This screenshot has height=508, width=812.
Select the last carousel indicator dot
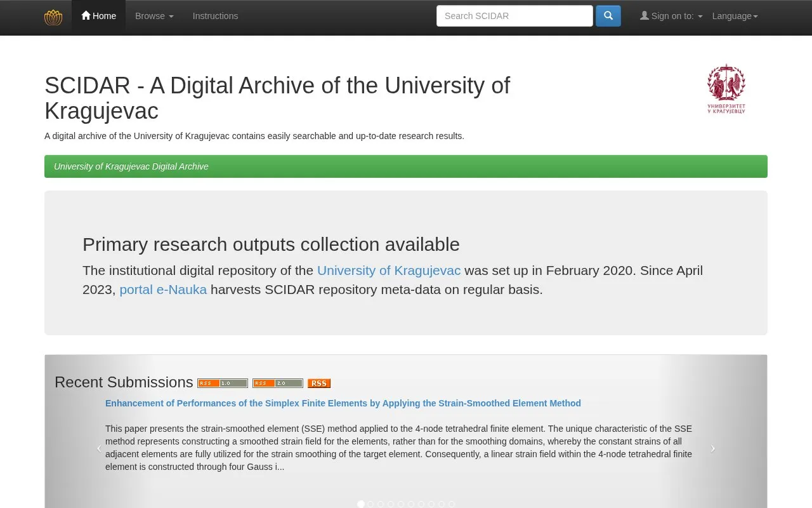click(452, 504)
